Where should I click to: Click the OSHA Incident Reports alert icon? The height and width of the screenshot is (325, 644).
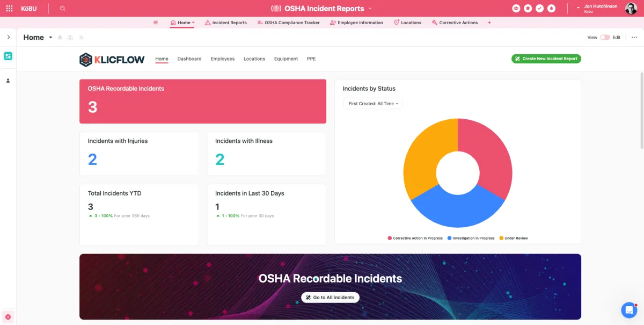click(276, 9)
